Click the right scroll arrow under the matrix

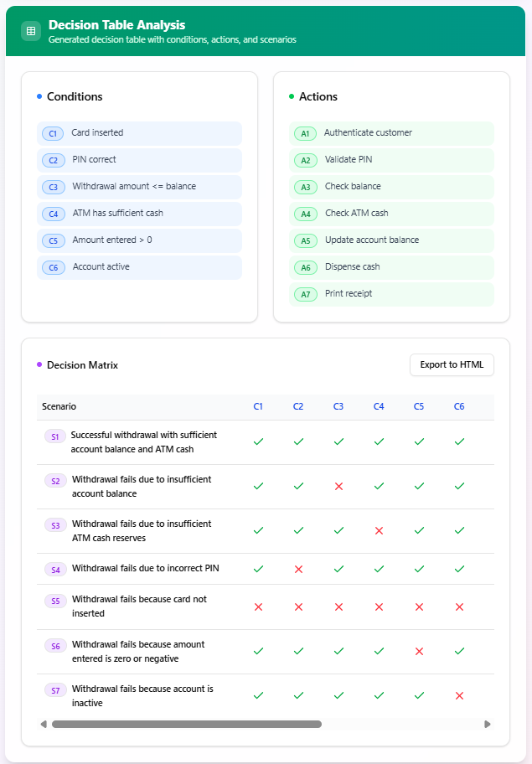[x=488, y=722]
